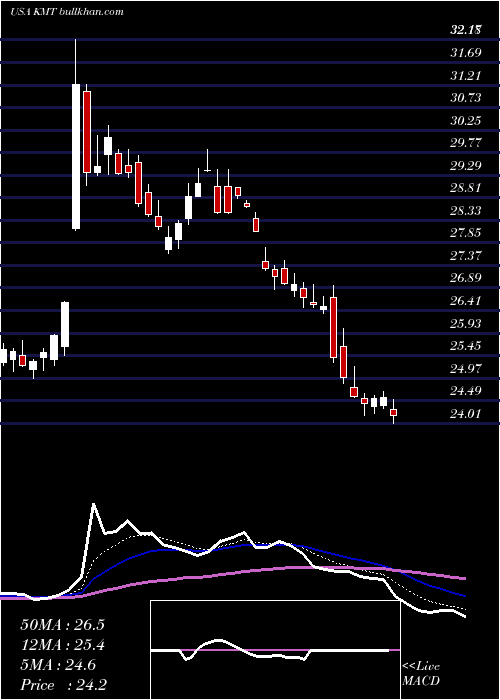The width and height of the screenshot is (500, 700).
Task: Select the 31.21 price axis label
Action: tap(466, 75)
